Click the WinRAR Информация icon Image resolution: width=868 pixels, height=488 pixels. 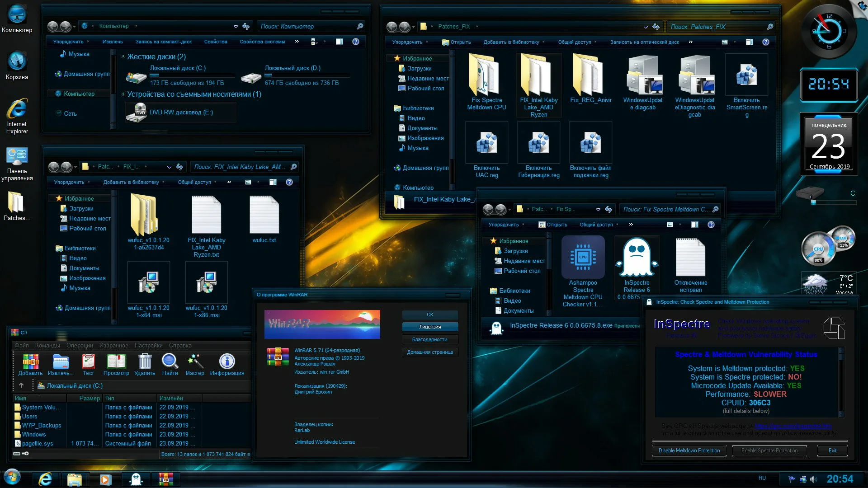pos(227,364)
